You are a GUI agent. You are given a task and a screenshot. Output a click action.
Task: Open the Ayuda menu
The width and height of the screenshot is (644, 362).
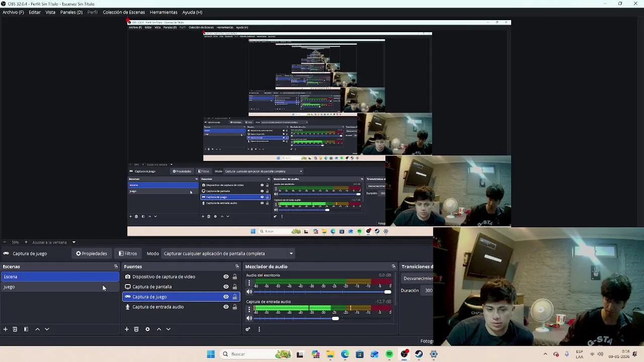(x=192, y=12)
